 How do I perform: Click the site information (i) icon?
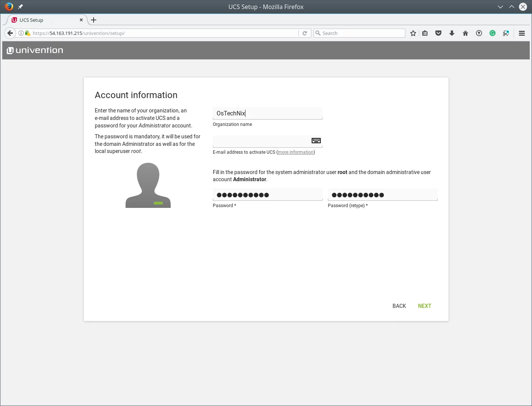(x=21, y=33)
